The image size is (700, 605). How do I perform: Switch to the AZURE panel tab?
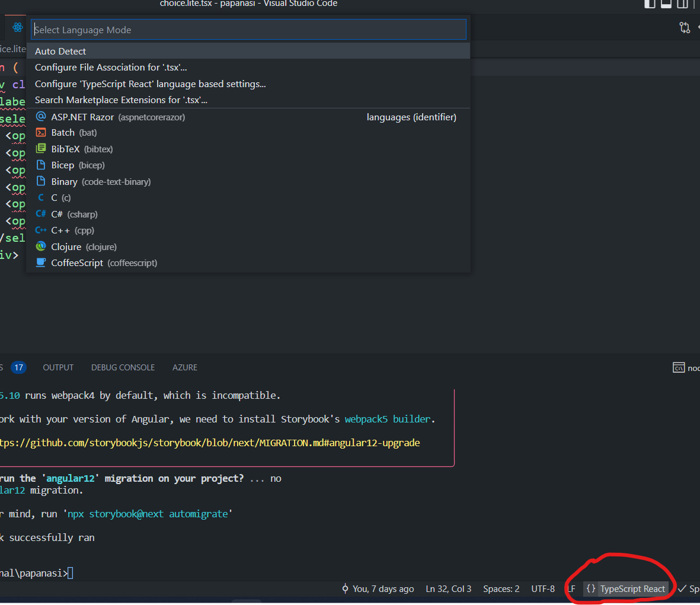(185, 367)
